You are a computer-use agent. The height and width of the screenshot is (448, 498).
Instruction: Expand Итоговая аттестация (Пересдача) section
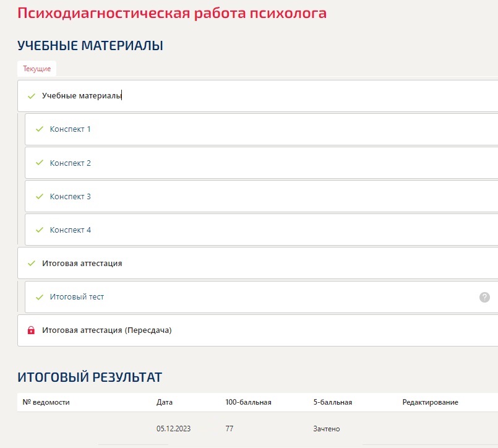(x=106, y=330)
